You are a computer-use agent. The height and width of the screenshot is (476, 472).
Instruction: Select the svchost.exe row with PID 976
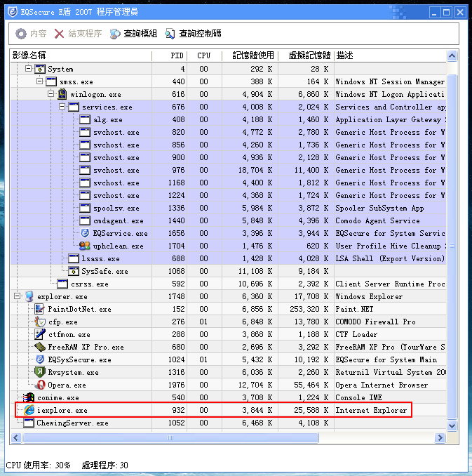(228, 170)
